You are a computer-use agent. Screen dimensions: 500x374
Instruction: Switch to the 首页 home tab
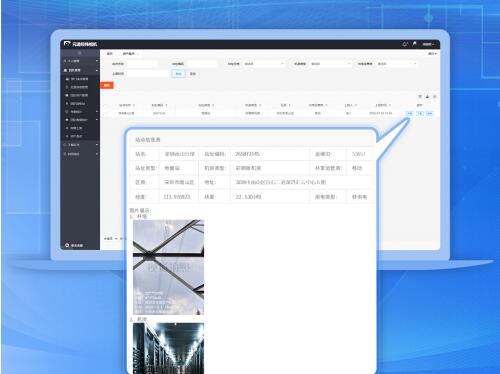pos(110,53)
